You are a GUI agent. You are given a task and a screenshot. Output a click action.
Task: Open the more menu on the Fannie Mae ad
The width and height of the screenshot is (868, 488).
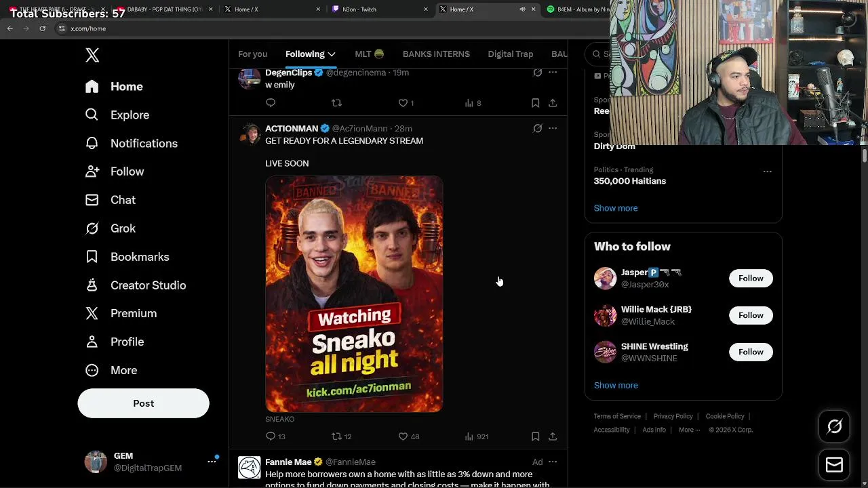(x=553, y=462)
